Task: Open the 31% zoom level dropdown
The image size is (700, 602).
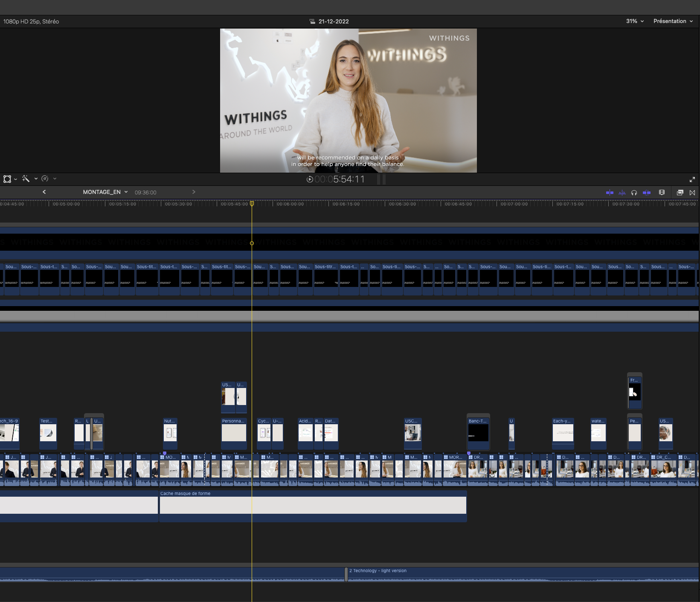Action: [635, 21]
